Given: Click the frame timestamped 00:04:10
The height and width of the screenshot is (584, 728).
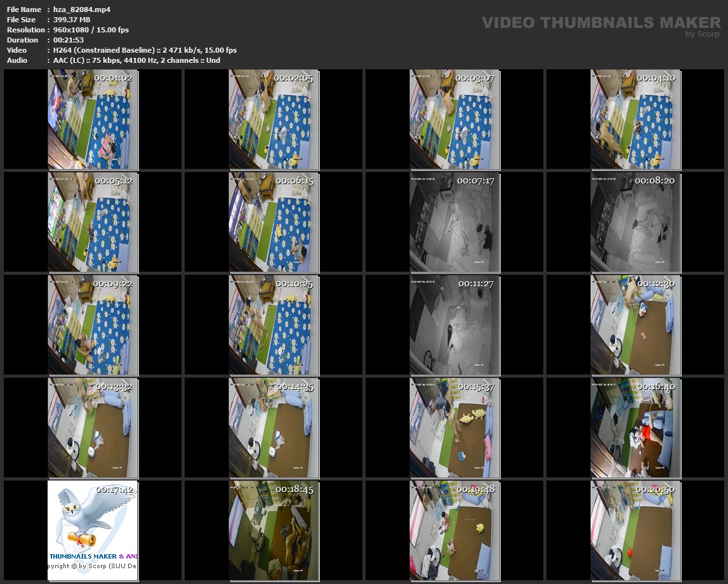Looking at the screenshot, I should coord(635,119).
